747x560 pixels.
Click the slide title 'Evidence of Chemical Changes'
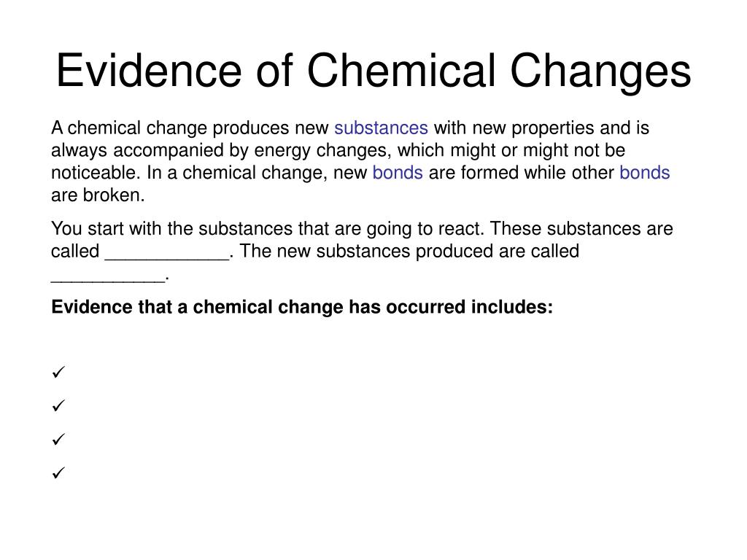point(373,71)
